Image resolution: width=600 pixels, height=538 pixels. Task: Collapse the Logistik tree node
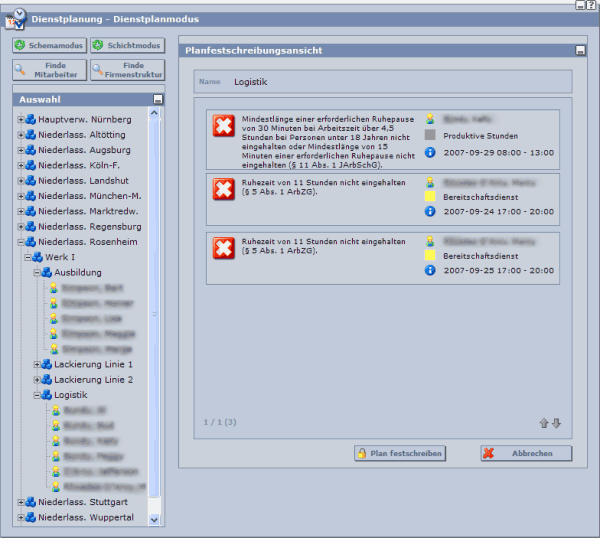37,395
